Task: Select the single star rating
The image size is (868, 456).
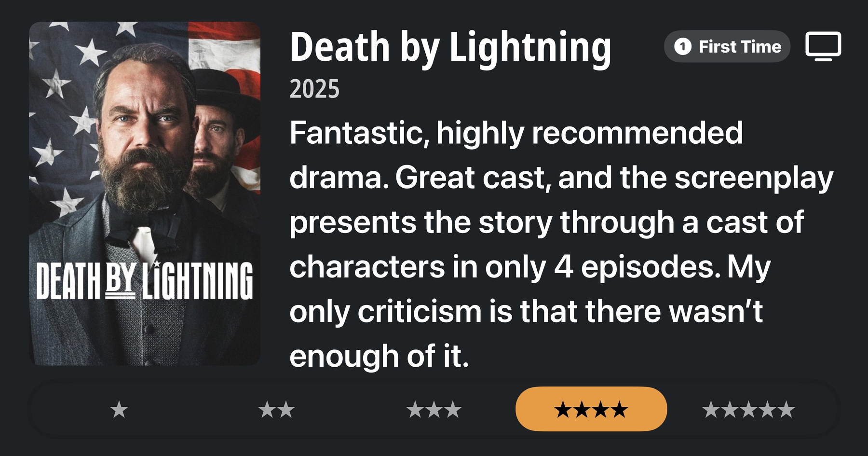Action: (x=119, y=410)
